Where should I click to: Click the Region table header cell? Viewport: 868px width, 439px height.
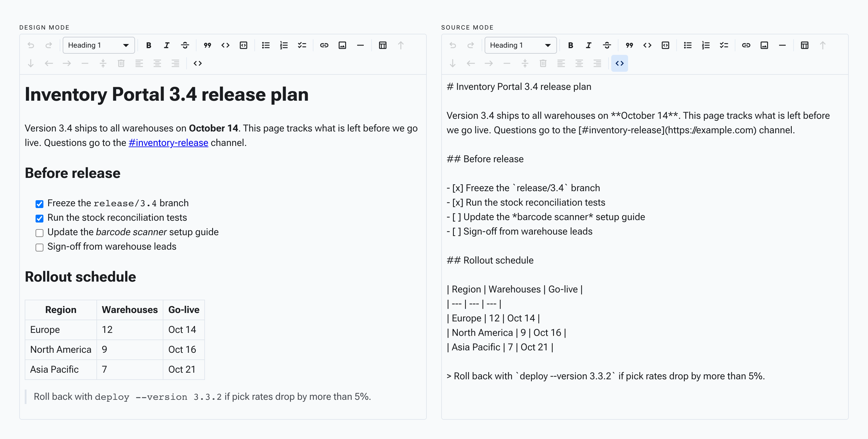click(x=61, y=310)
